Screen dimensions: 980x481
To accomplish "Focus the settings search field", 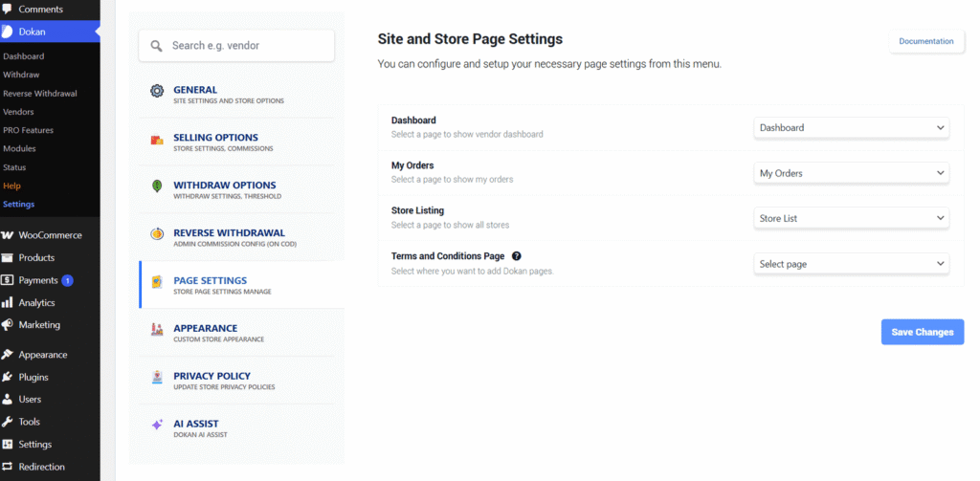I will point(236,45).
